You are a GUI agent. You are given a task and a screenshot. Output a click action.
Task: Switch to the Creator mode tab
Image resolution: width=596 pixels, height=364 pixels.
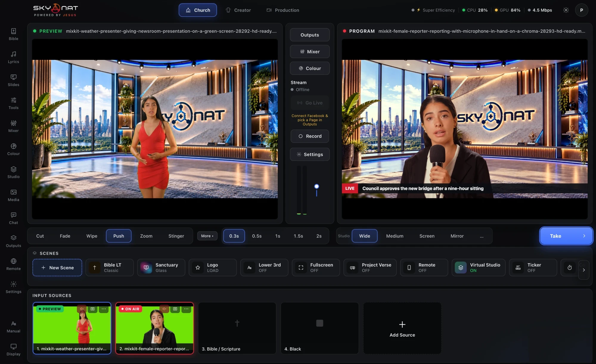[238, 10]
